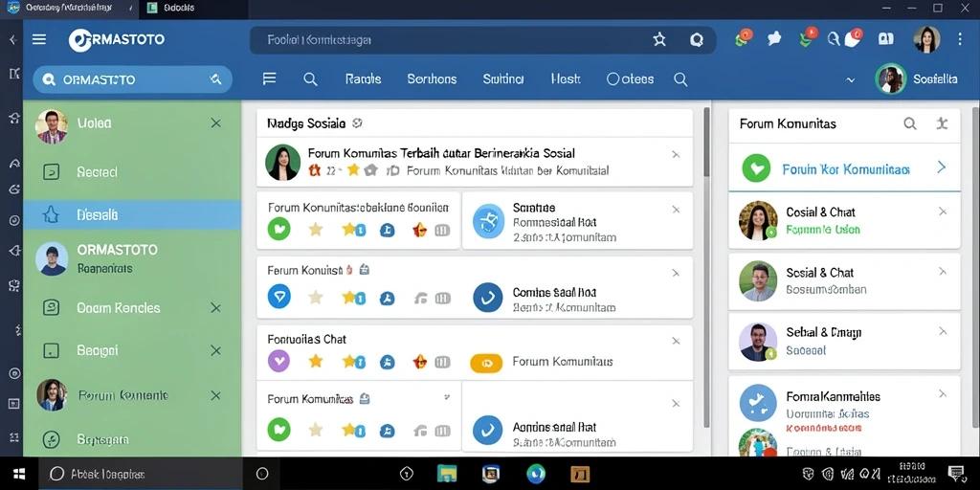Viewport: 980px width, 490px height.
Task: Open the vertical three-dot menu at top right
Action: [960, 39]
